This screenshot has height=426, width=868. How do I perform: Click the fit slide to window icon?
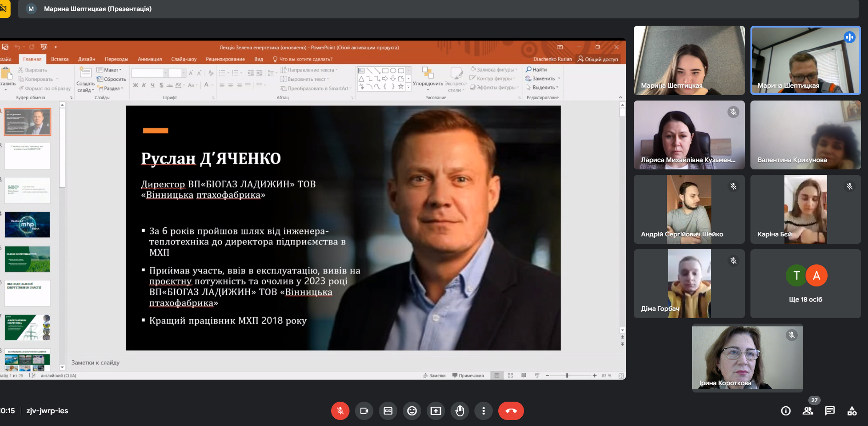[621, 376]
